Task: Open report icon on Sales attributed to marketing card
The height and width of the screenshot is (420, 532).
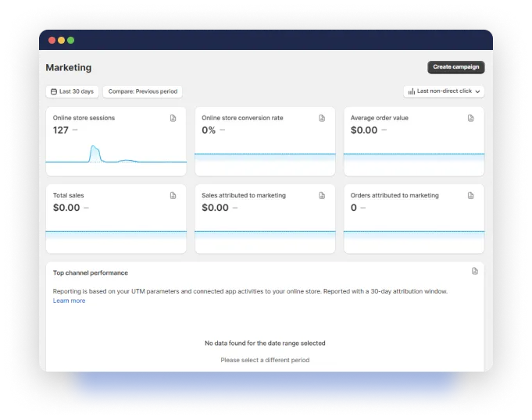Action: 322,195
